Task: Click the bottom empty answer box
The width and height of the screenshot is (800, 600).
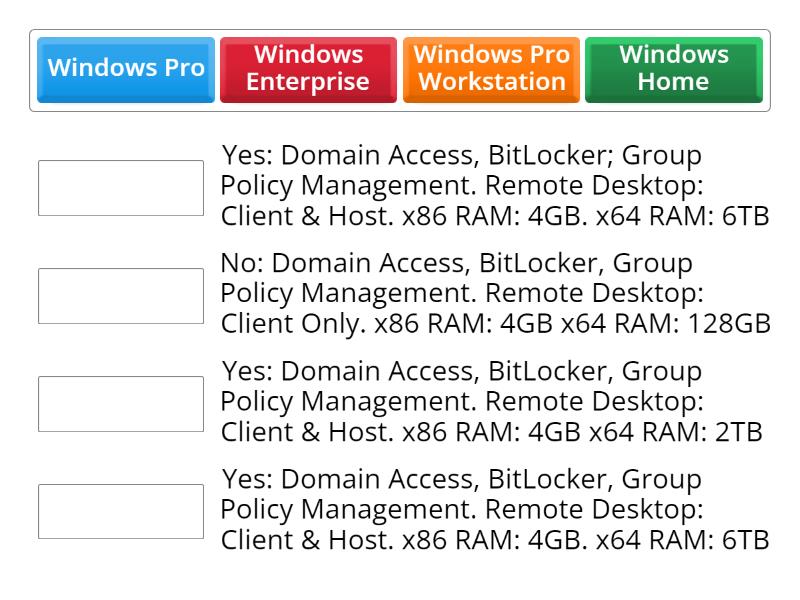Action: [x=120, y=511]
